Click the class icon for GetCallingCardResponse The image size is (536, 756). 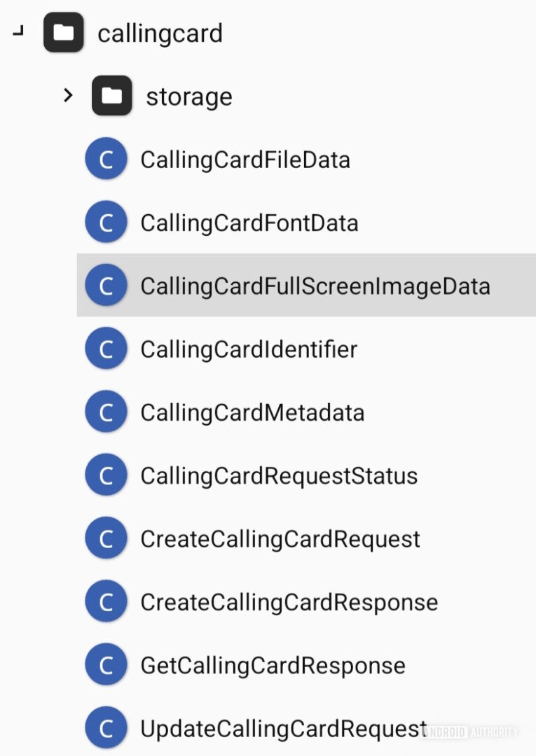click(106, 664)
